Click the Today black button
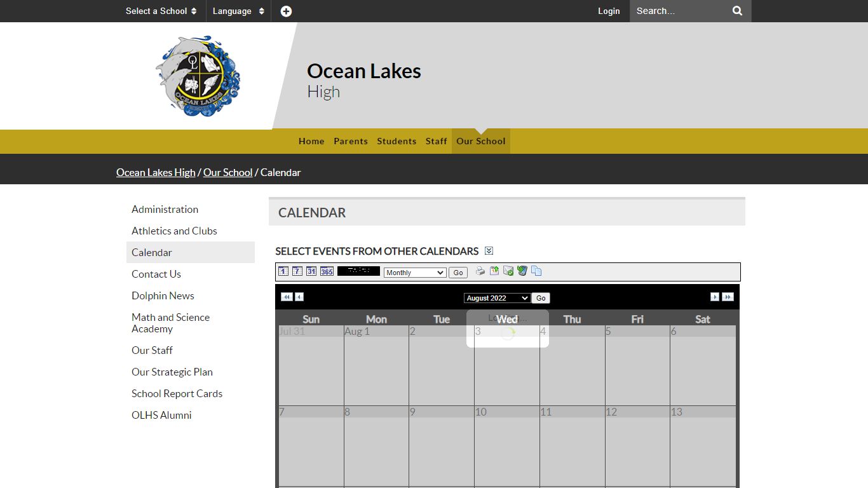This screenshot has height=488, width=868. coord(358,271)
